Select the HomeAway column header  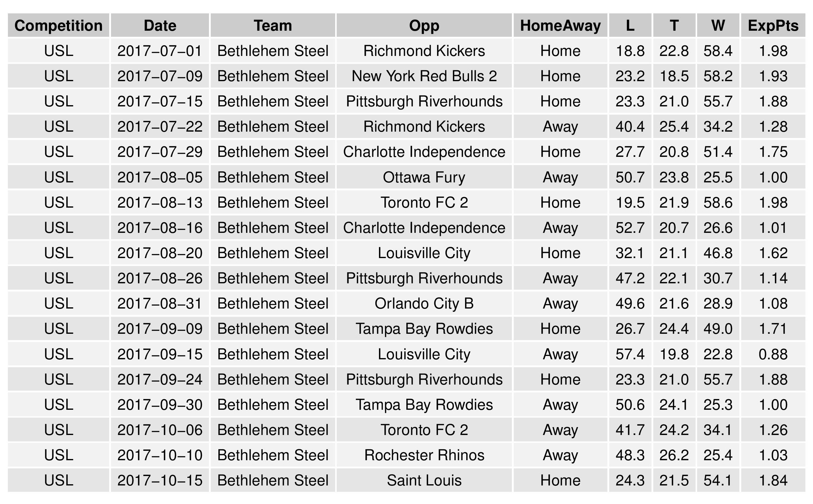[560, 26]
